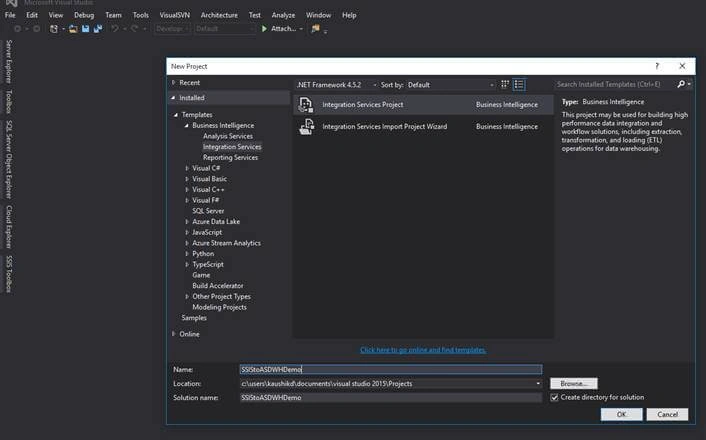
Task: Select Modeling Projects in templates tree
Action: click(219, 307)
